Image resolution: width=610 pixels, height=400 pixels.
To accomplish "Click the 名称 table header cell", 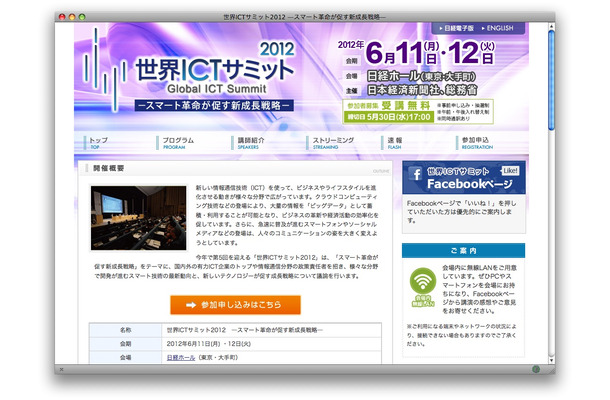I will (126, 330).
